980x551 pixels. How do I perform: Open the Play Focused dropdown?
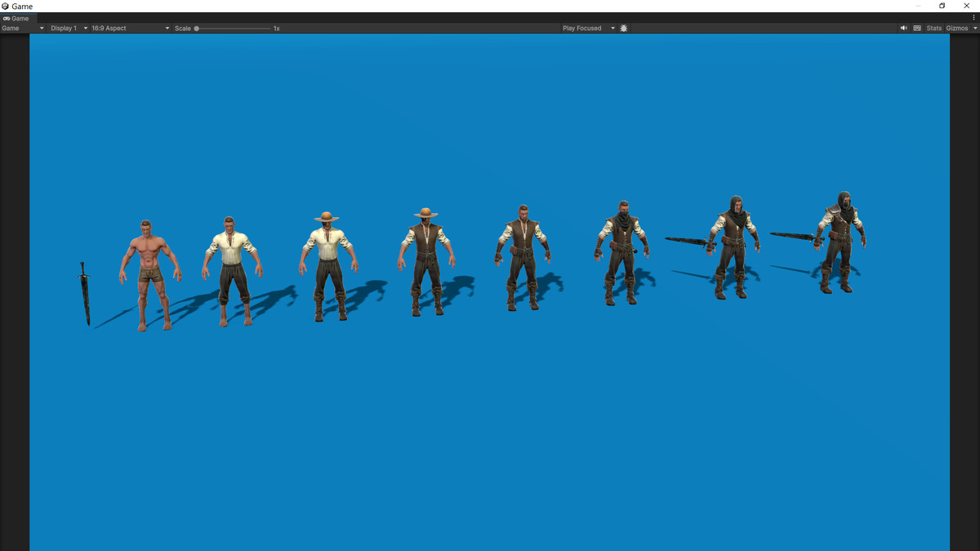(x=588, y=28)
